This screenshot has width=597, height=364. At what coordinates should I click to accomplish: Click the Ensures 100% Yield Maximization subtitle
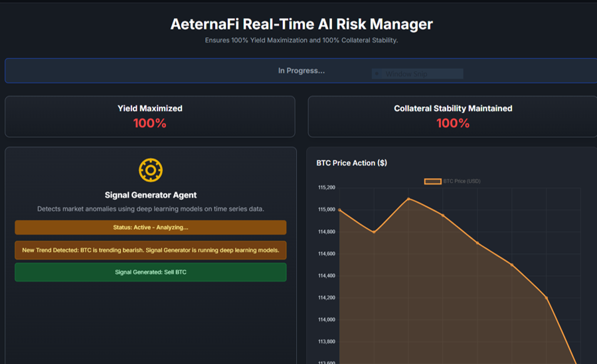(x=301, y=41)
